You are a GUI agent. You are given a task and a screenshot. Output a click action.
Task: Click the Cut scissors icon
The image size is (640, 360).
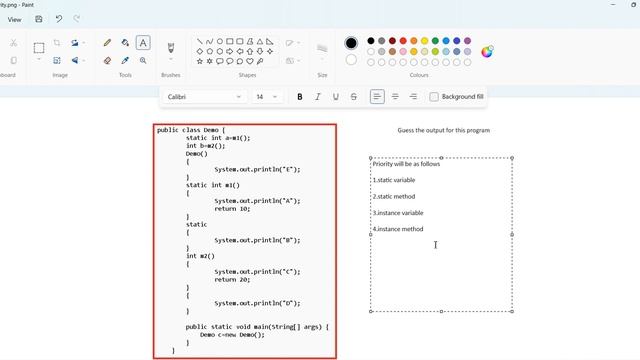13,42
